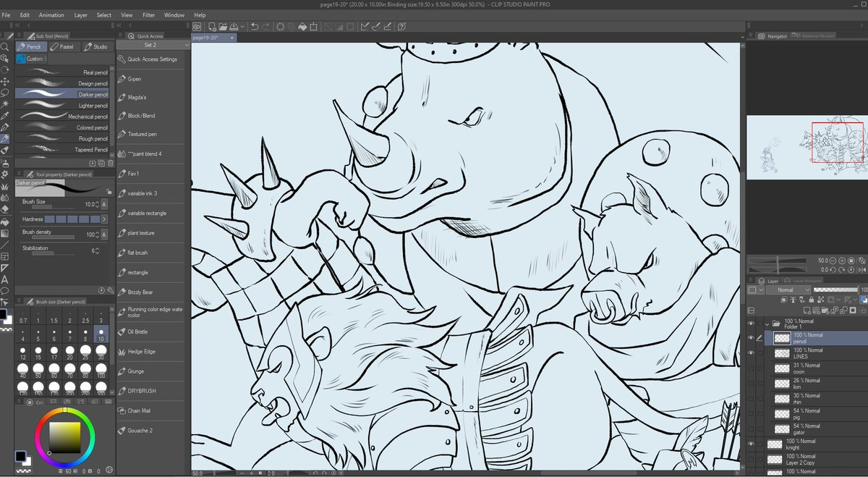Open the File menu

[x=6, y=14]
